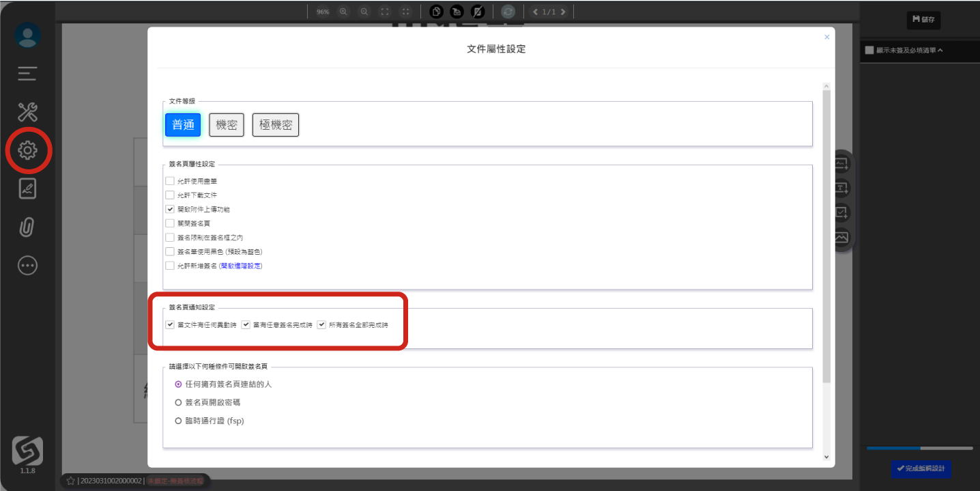980x491 pixels.
Task: Open the more options ellipsis icon
Action: point(28,266)
